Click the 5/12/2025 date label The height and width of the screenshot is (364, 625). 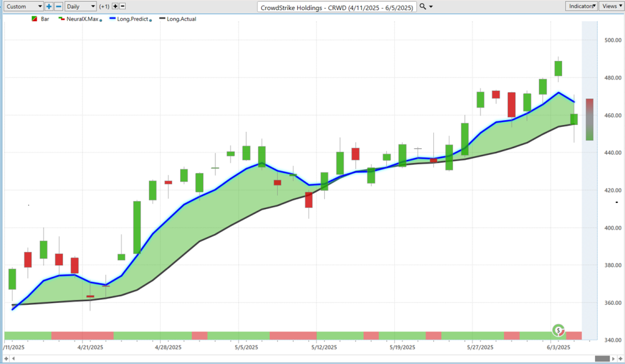tap(324, 348)
